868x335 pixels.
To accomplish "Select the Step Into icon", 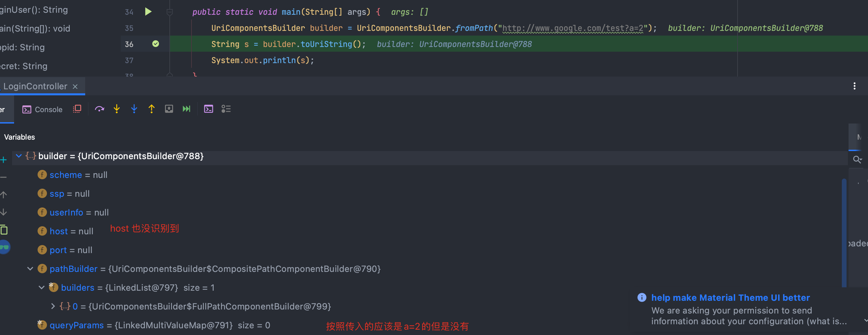I will point(117,109).
